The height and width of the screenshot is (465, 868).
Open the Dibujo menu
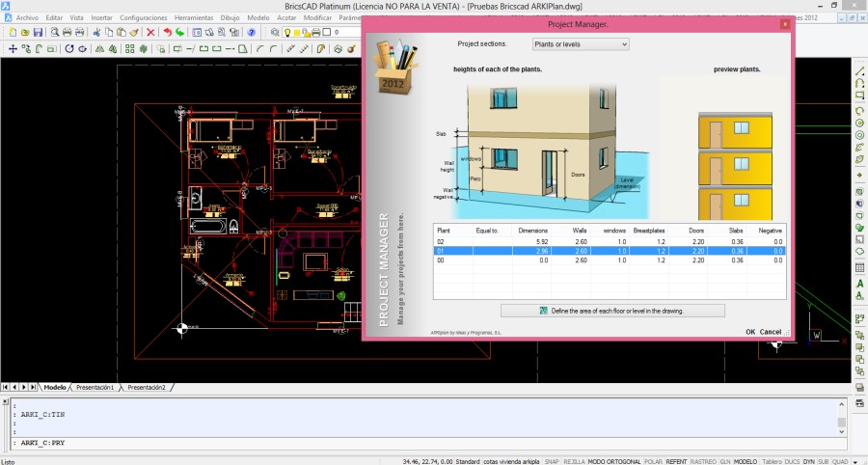(230, 17)
